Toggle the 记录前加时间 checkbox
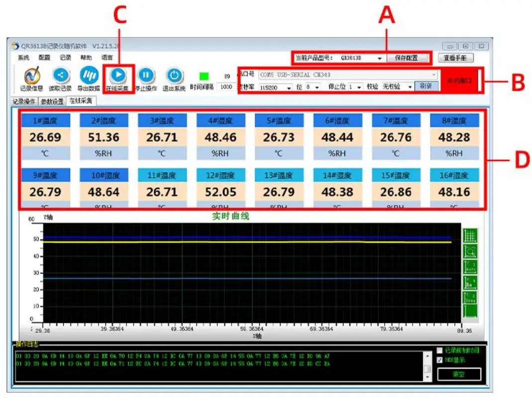The height and width of the screenshot is (398, 532). [x=440, y=351]
